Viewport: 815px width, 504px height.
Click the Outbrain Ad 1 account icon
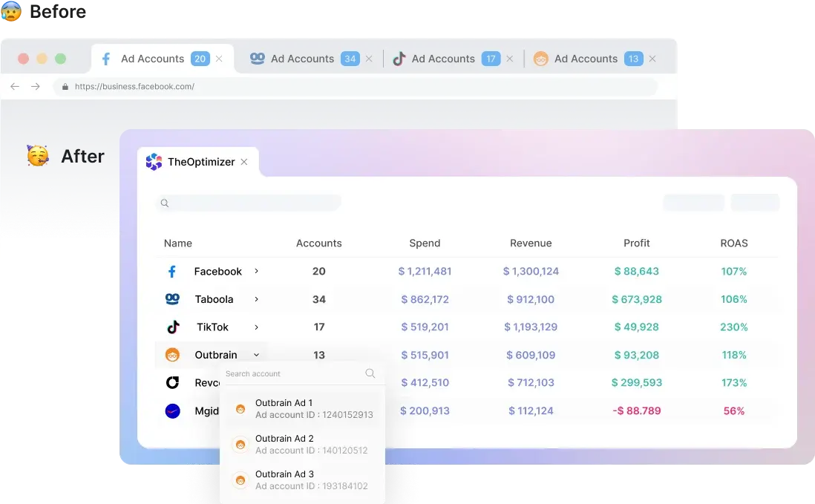240,409
